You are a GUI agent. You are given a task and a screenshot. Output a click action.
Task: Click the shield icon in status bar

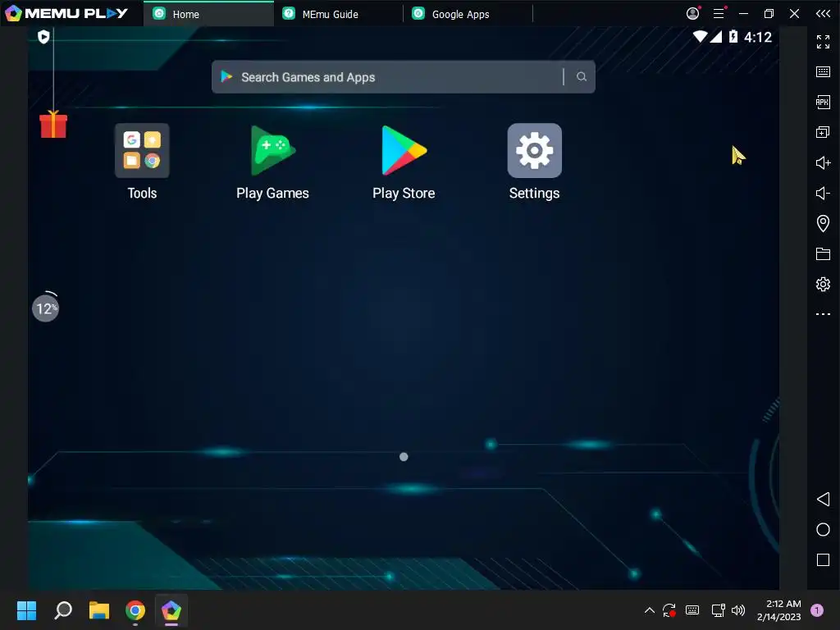[x=44, y=36]
